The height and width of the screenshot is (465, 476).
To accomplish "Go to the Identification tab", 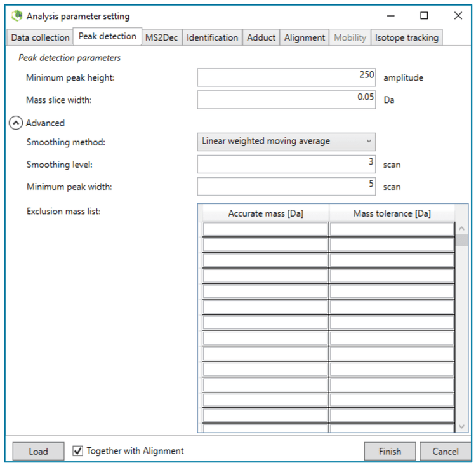I will [213, 37].
